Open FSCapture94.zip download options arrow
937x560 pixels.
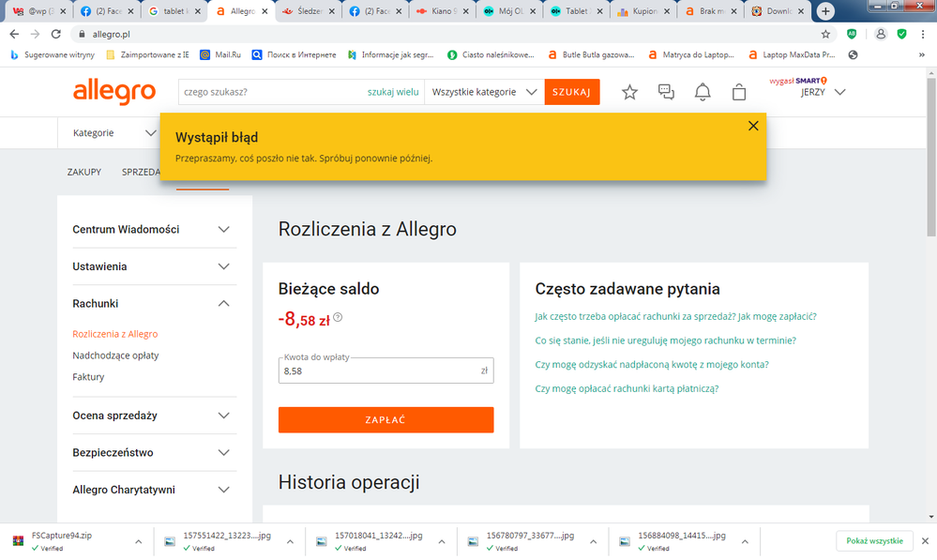coord(139,541)
